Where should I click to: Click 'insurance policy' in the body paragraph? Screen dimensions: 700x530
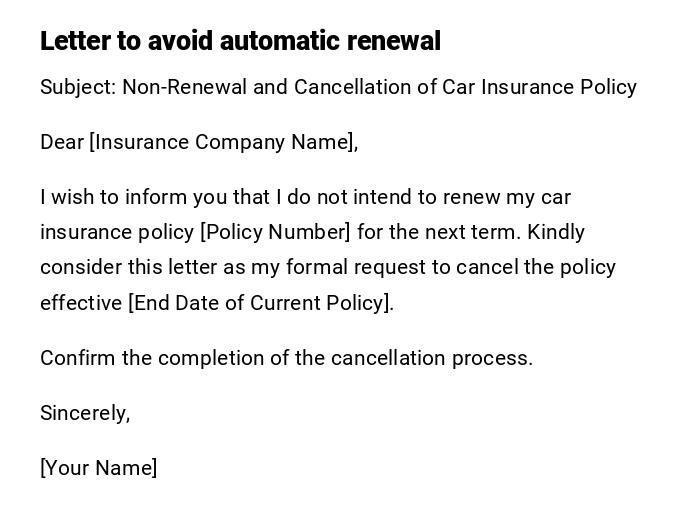(117, 232)
